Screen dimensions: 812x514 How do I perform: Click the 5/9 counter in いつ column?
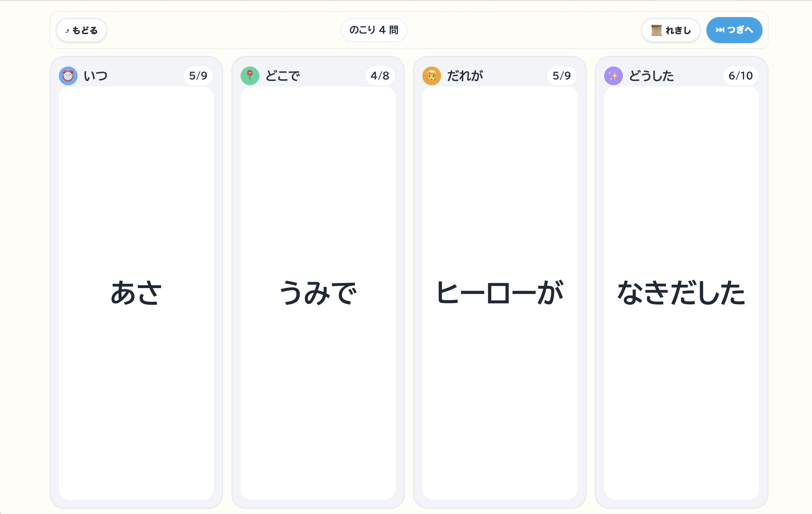click(198, 76)
